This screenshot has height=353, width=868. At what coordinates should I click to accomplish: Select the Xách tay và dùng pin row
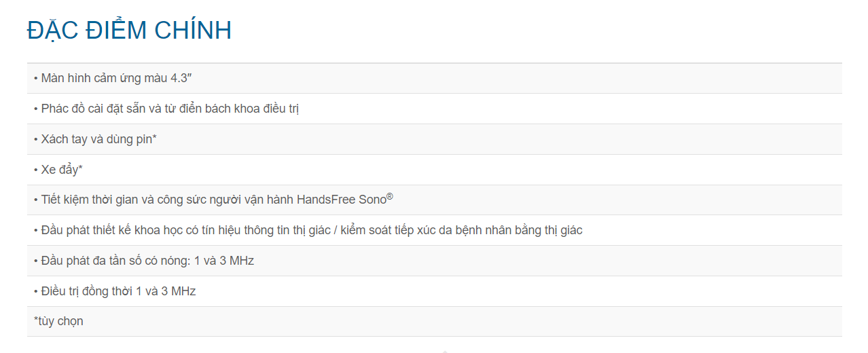[x=435, y=139]
